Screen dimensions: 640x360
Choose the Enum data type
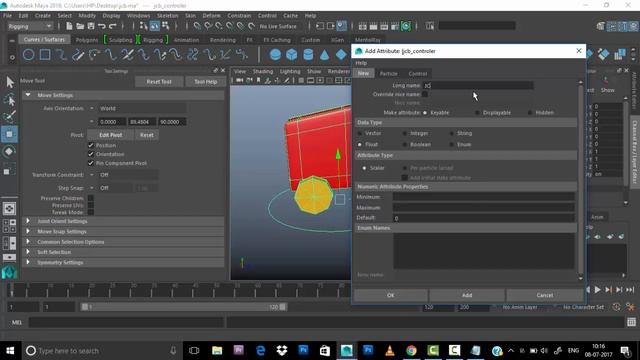tap(451, 144)
